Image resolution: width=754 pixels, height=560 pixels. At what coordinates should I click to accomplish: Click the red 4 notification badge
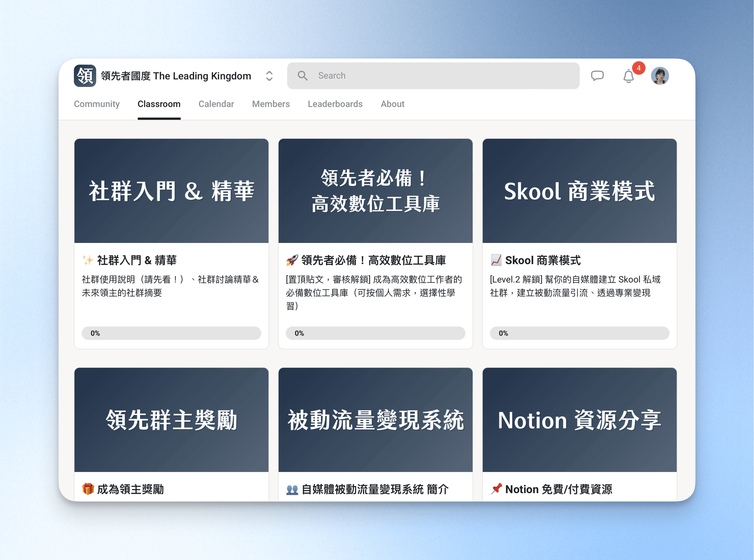(x=638, y=68)
